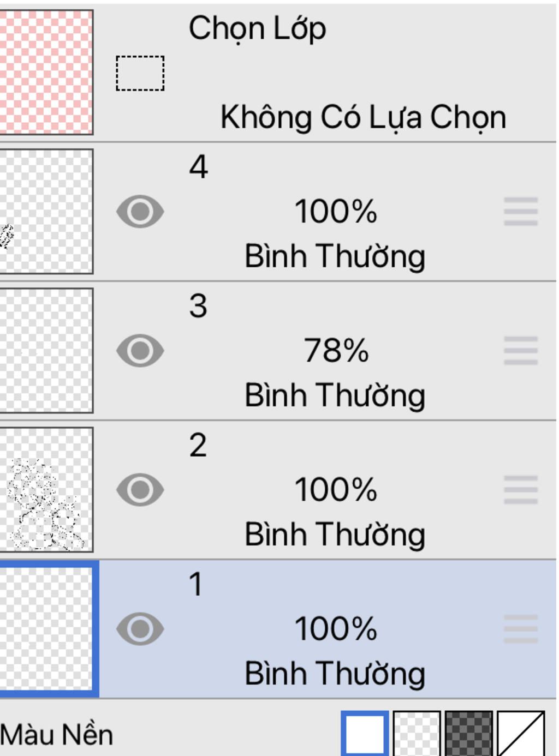Select layer 3 thumbnail

coord(46,350)
